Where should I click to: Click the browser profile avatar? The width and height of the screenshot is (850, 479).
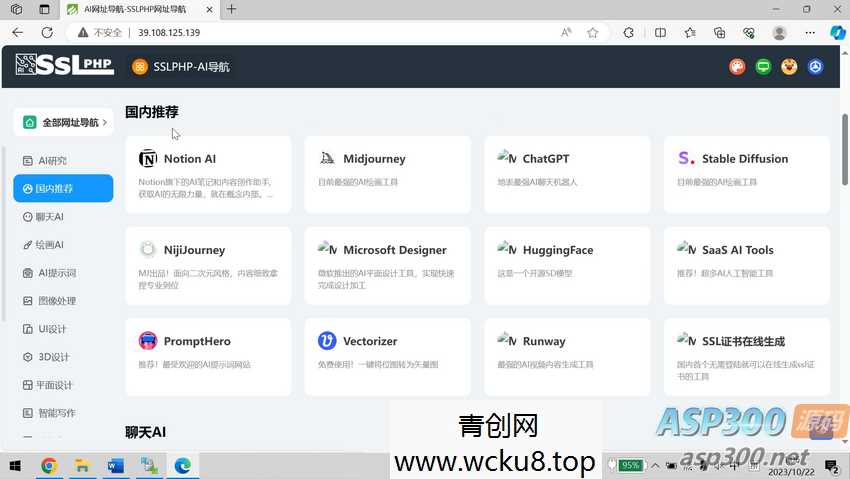780,33
